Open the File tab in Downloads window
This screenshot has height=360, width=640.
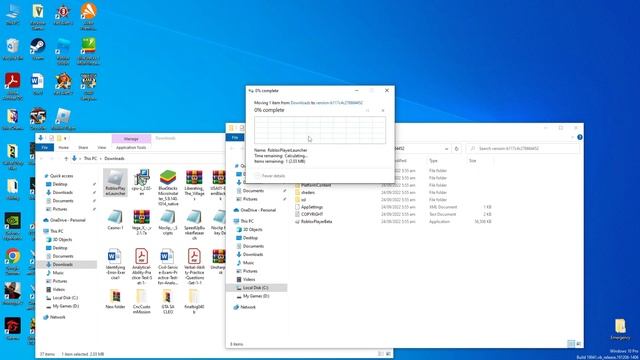tap(44, 147)
